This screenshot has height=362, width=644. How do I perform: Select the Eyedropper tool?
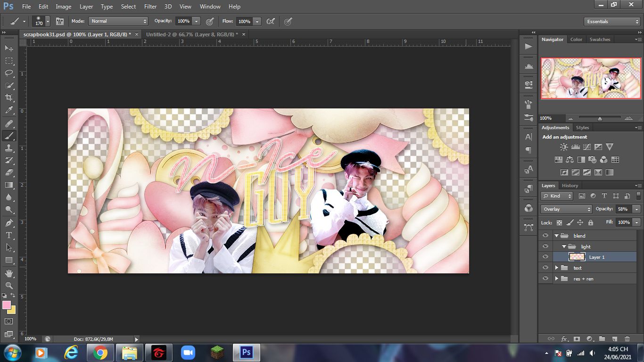[9, 110]
